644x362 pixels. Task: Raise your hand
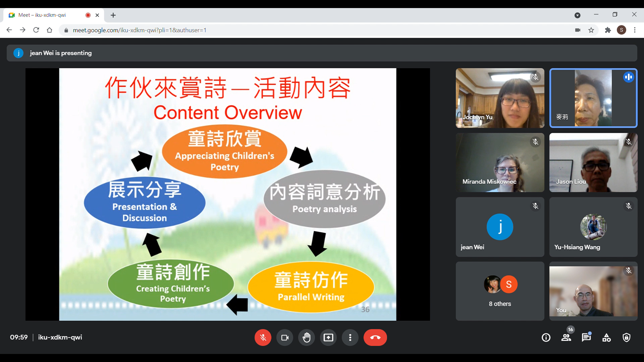(x=307, y=338)
